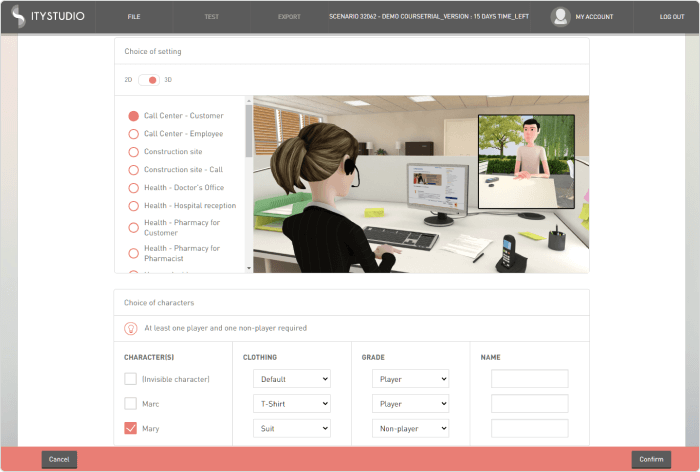
Task: Select Construction site - Call setting
Action: 133,170
